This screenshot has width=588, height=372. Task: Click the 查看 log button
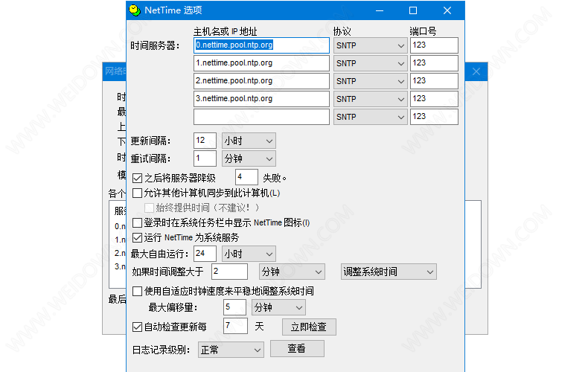click(x=297, y=349)
